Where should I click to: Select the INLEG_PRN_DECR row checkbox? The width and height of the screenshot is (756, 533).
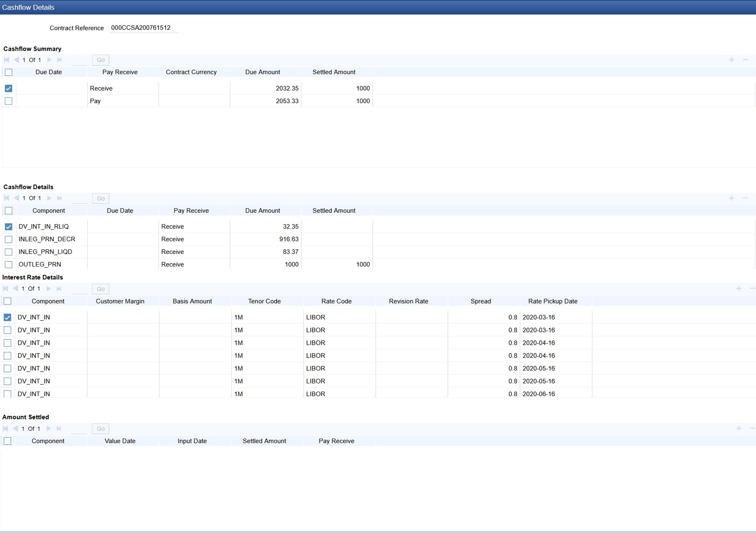8,239
